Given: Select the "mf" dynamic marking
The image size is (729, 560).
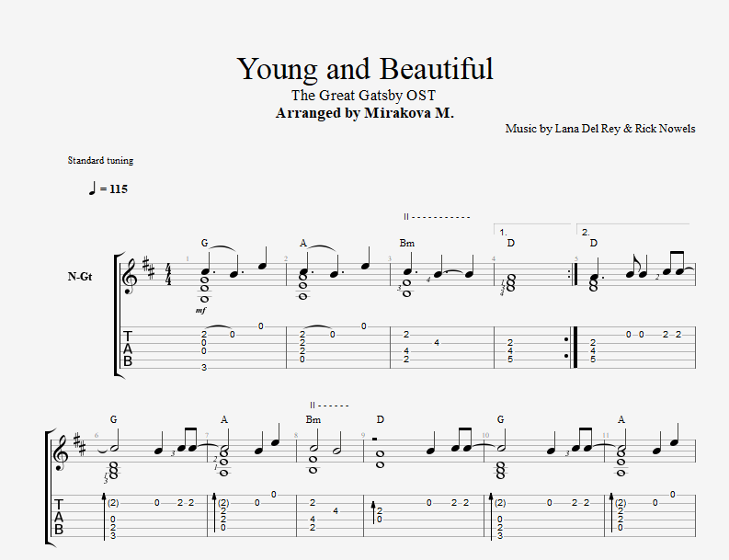Looking at the screenshot, I should tap(200, 310).
